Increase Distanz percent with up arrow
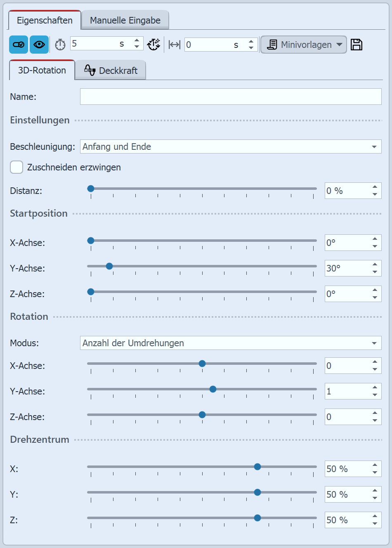 click(375, 187)
